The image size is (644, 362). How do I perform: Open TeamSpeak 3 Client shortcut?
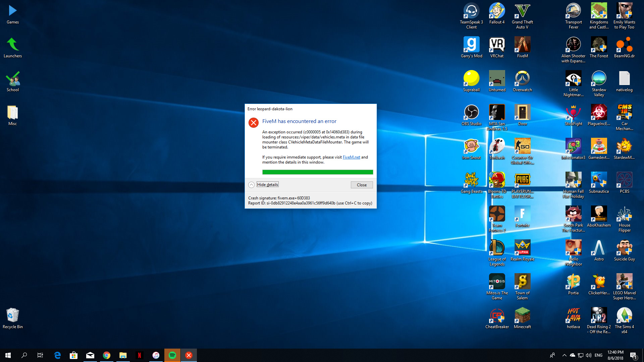[x=471, y=16]
